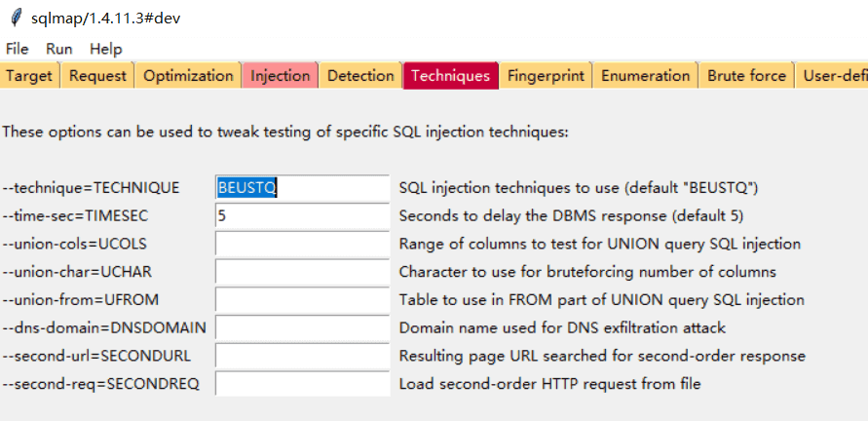Open the Help menu
The image size is (868, 421).
(105, 49)
